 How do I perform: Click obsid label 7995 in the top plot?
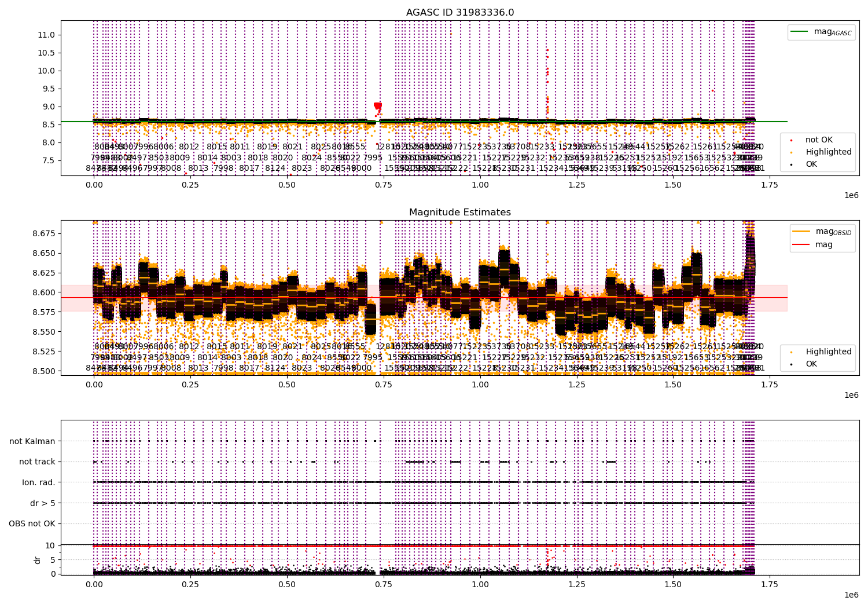click(x=373, y=158)
